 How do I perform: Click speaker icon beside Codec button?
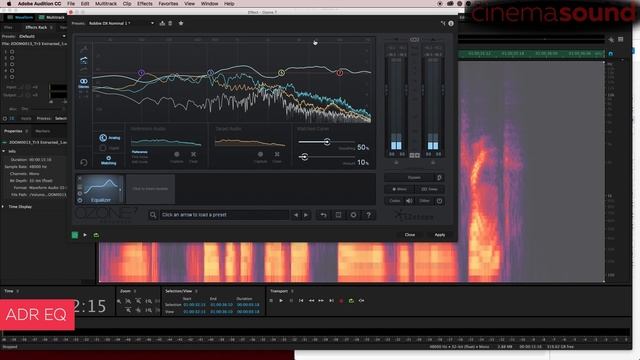pos(409,201)
